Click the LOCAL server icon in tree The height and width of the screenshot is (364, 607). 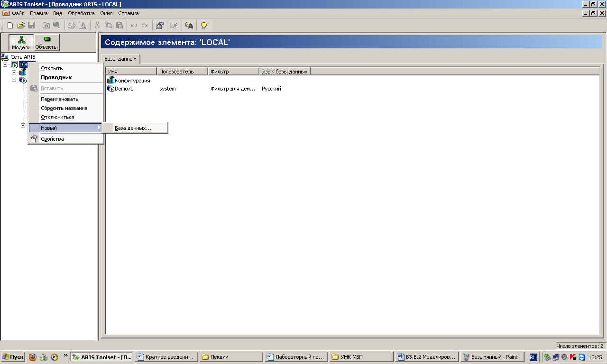point(14,65)
